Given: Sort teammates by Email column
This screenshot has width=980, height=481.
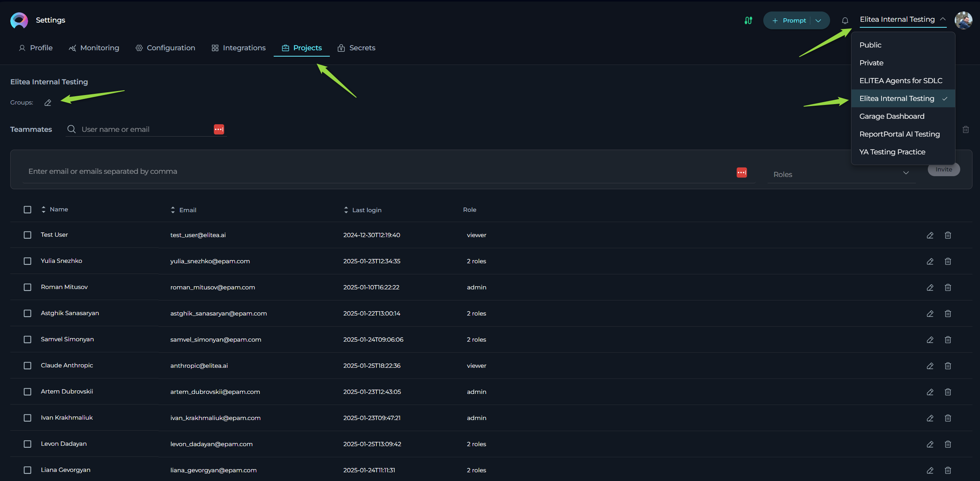Looking at the screenshot, I should tap(184, 210).
